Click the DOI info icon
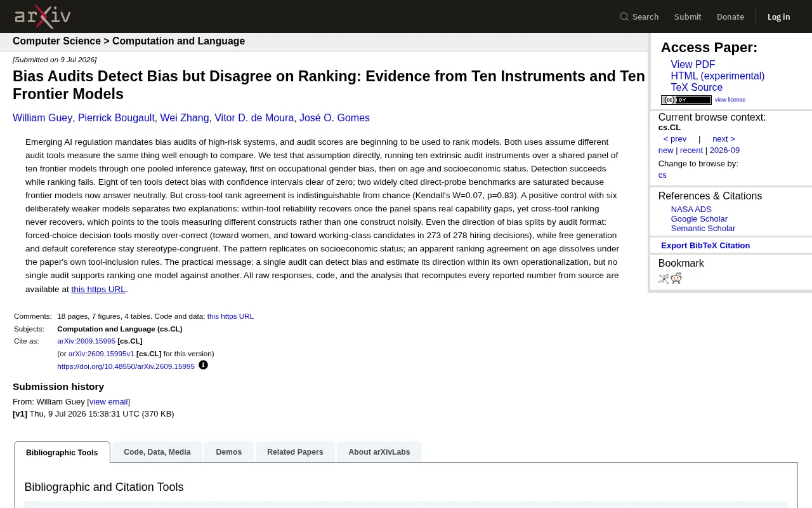The width and height of the screenshot is (812, 508). (x=203, y=365)
